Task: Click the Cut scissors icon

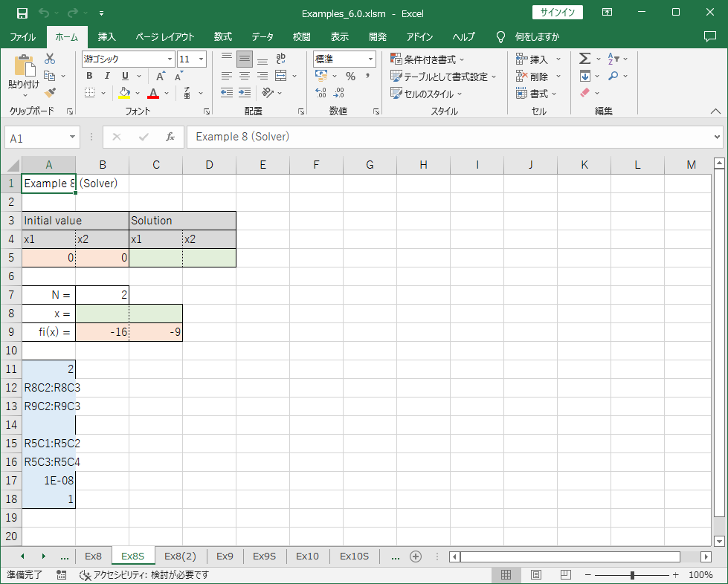Action: [x=50, y=59]
